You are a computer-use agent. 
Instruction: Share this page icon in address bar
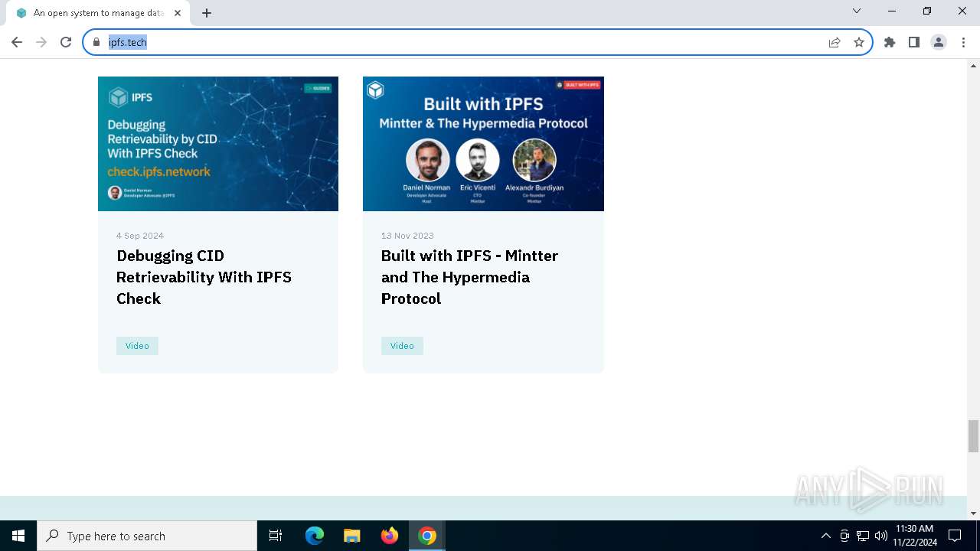click(835, 42)
